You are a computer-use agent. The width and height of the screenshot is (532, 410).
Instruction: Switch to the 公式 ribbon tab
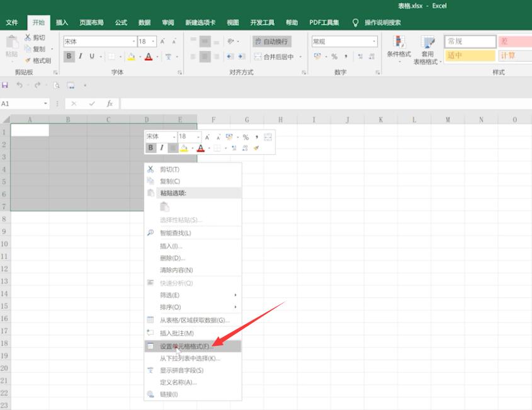(121, 23)
